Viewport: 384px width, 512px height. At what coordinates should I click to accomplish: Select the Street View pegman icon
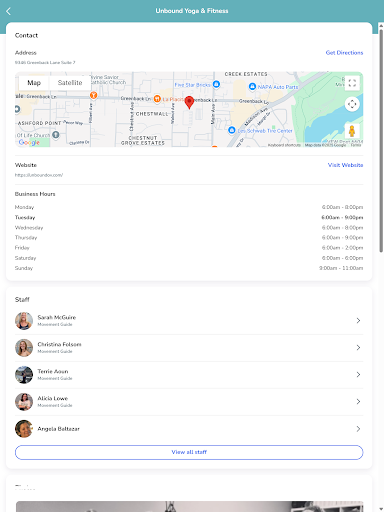[x=352, y=131]
